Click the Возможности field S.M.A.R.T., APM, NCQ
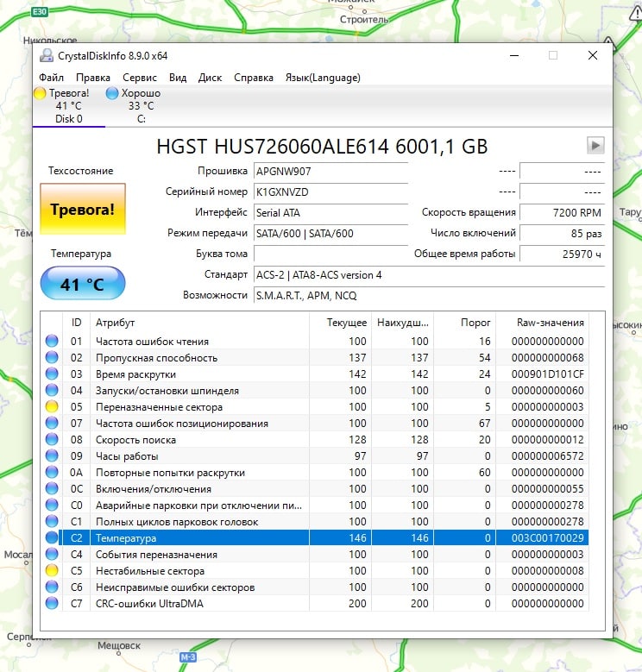 tap(429, 296)
